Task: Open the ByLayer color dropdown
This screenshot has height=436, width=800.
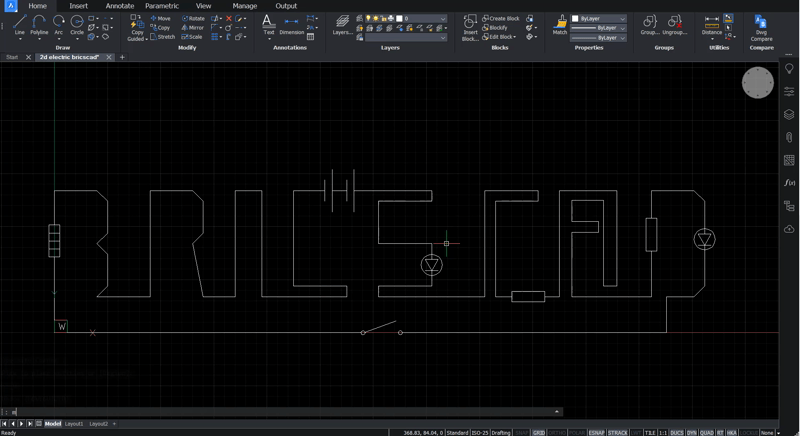Action: point(598,18)
